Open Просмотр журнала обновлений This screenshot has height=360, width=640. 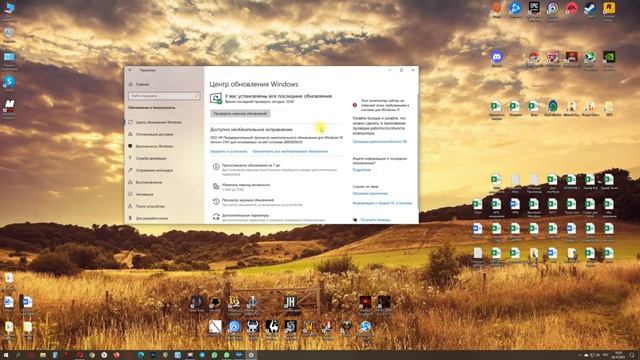point(248,200)
